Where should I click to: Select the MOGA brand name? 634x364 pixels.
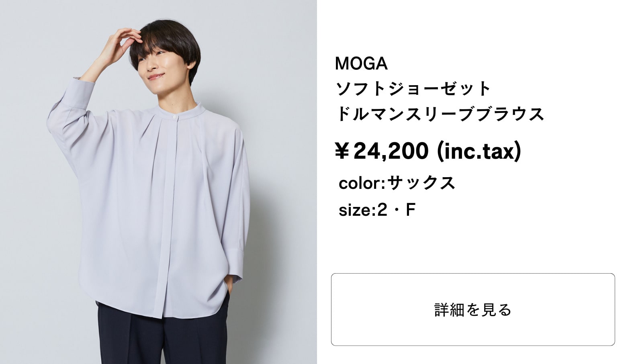point(361,63)
